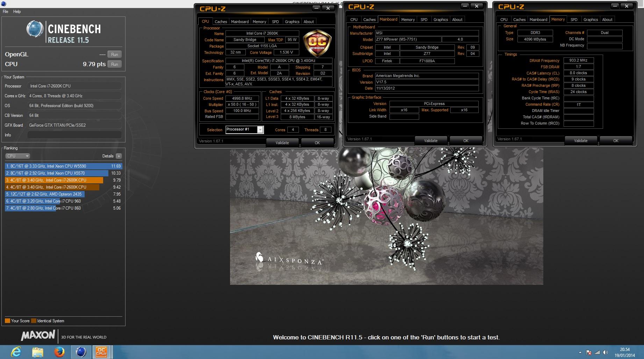The width and height of the screenshot is (644, 359).
Task: Click OK in first CPU-Z window
Action: [317, 143]
